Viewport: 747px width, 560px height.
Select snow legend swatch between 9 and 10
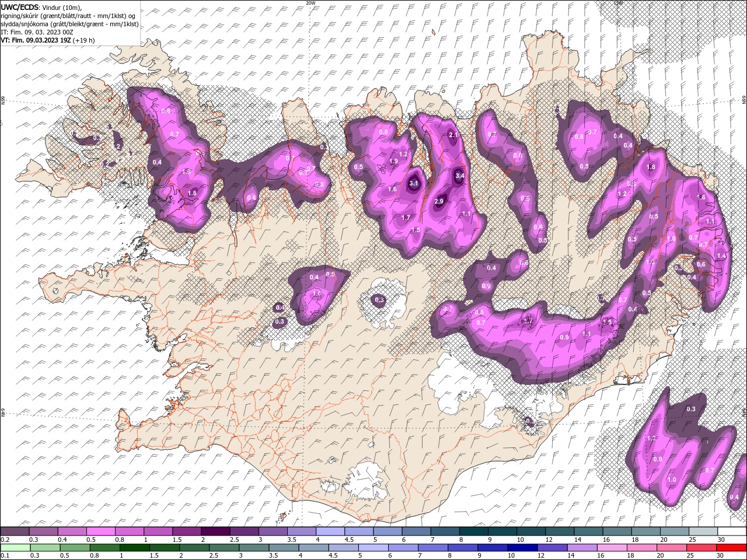tap(501, 531)
